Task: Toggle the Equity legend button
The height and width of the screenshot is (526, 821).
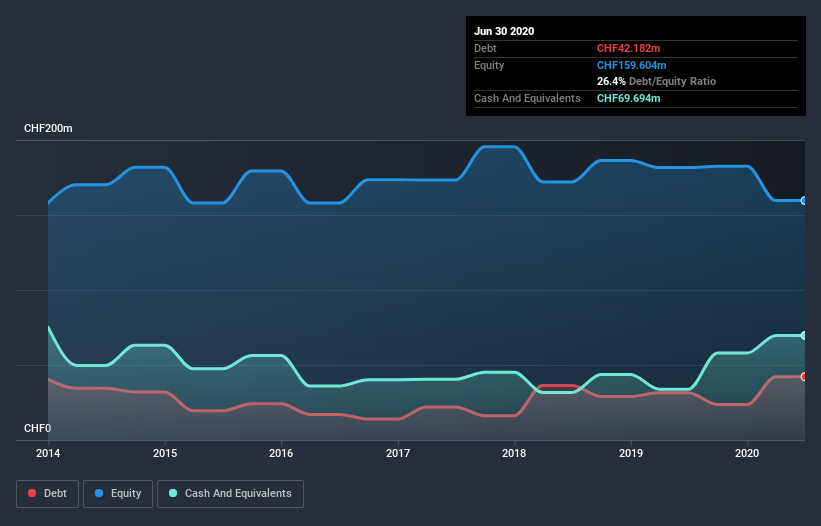Action: (x=118, y=494)
